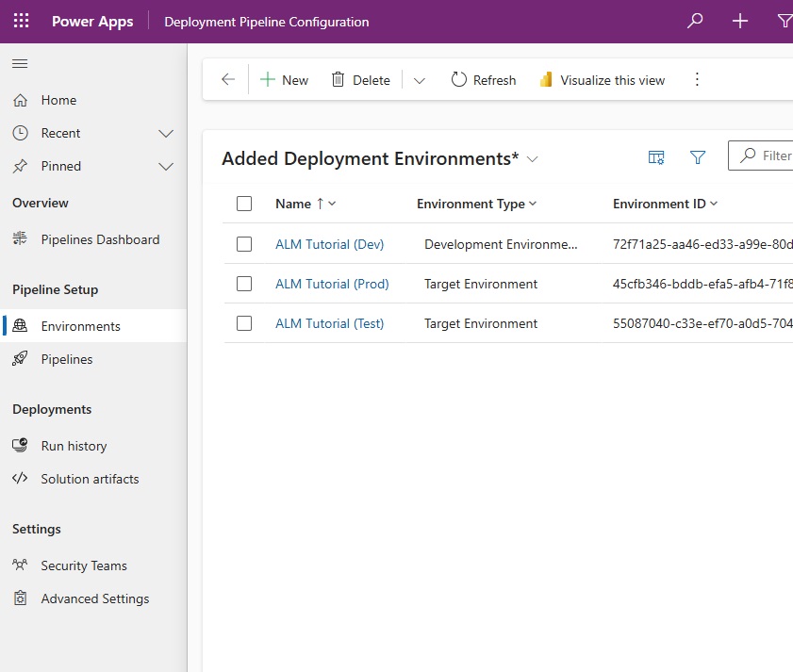Click the Power Apps title
The height and width of the screenshot is (672, 793).
[92, 22]
